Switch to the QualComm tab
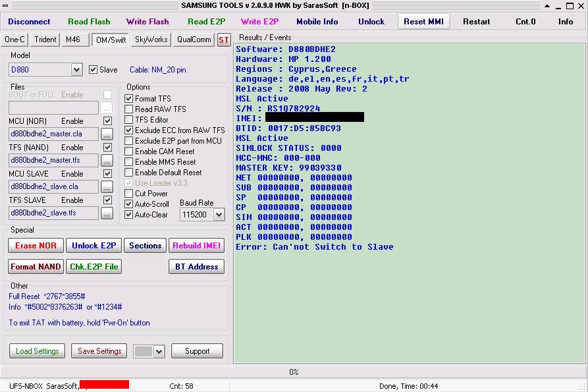588x392 pixels. tap(194, 40)
